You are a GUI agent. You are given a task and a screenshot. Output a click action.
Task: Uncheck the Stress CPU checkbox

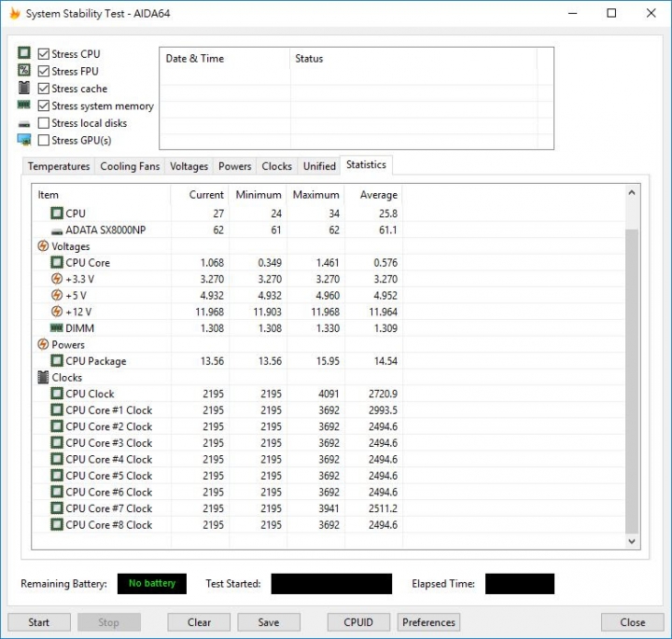coord(43,53)
